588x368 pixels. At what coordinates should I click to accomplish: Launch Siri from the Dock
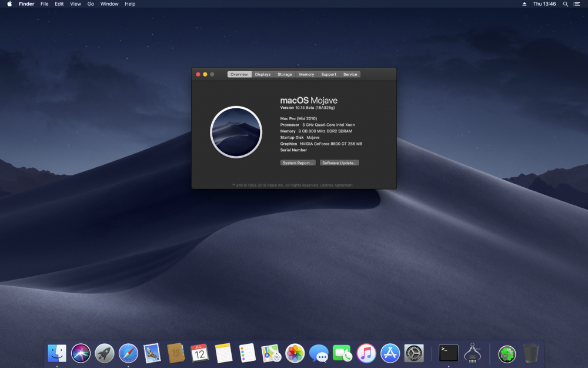(81, 353)
